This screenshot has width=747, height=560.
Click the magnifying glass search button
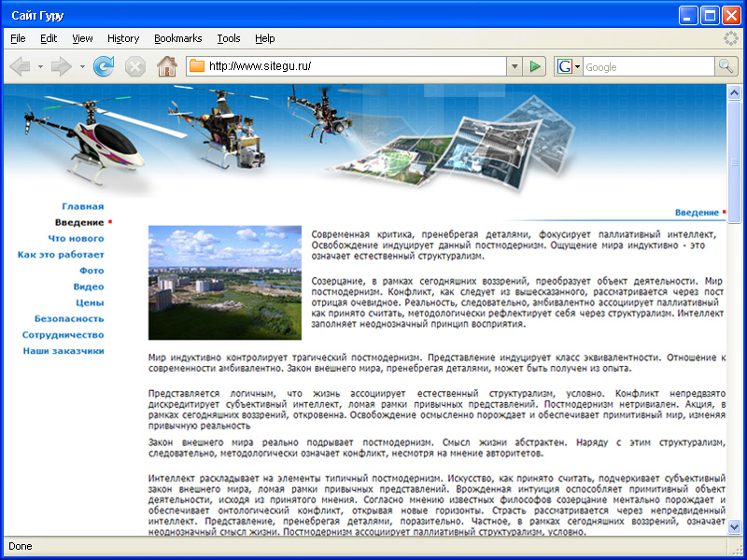[x=726, y=66]
